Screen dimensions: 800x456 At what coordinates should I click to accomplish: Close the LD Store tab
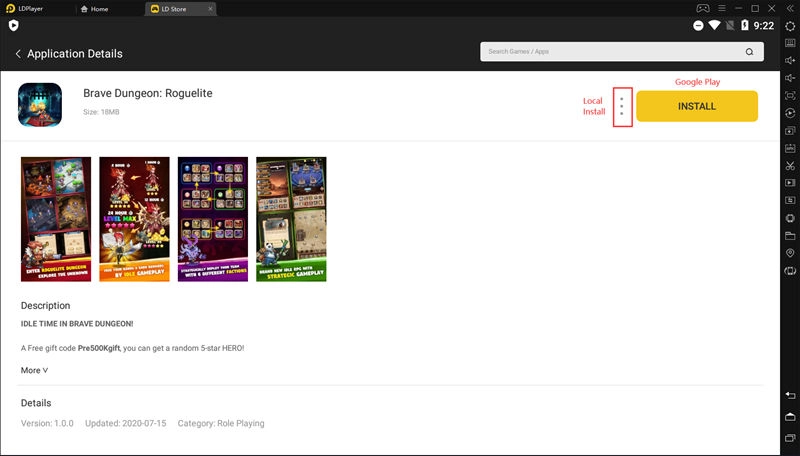[x=210, y=9]
